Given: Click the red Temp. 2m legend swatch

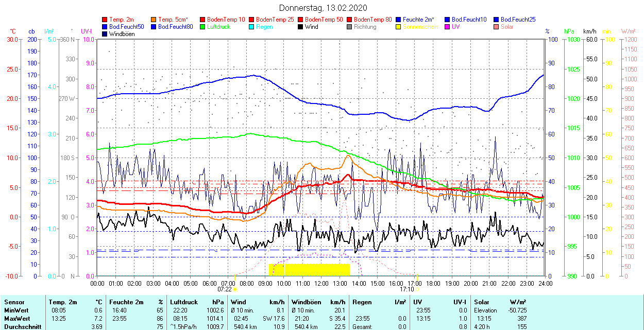Looking at the screenshot, I should click(x=105, y=20).
